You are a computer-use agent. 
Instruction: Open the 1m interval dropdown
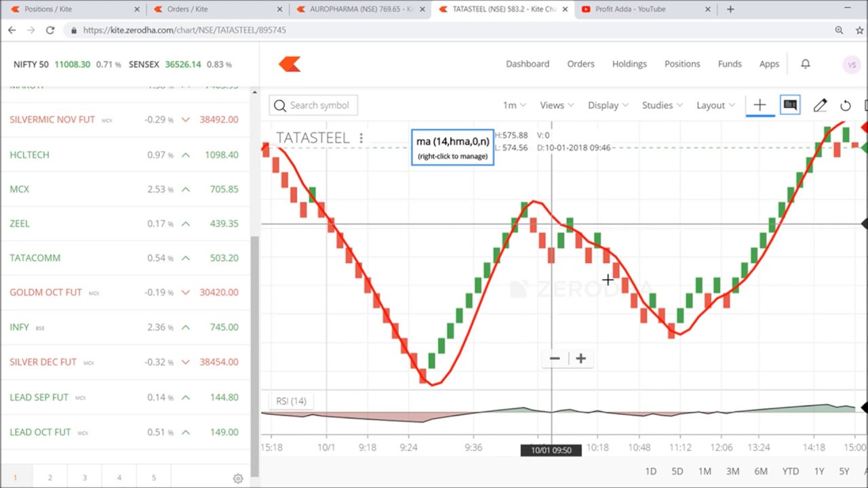pyautogui.click(x=514, y=105)
